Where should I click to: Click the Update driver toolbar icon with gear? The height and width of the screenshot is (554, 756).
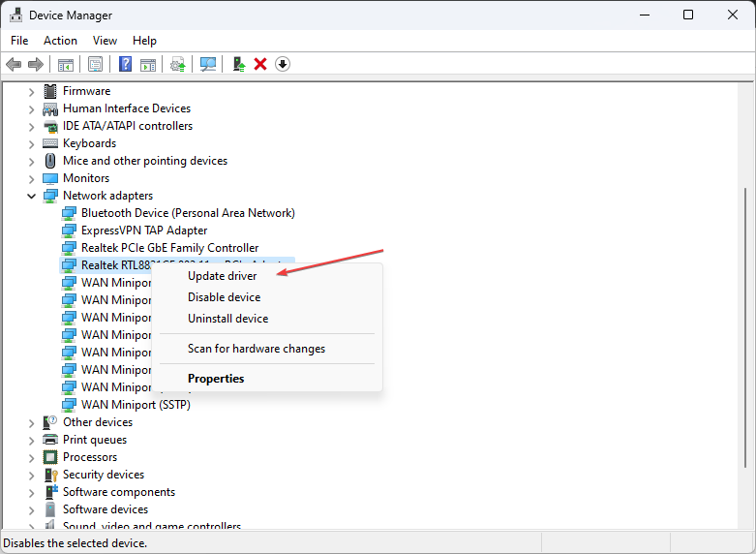[177, 64]
